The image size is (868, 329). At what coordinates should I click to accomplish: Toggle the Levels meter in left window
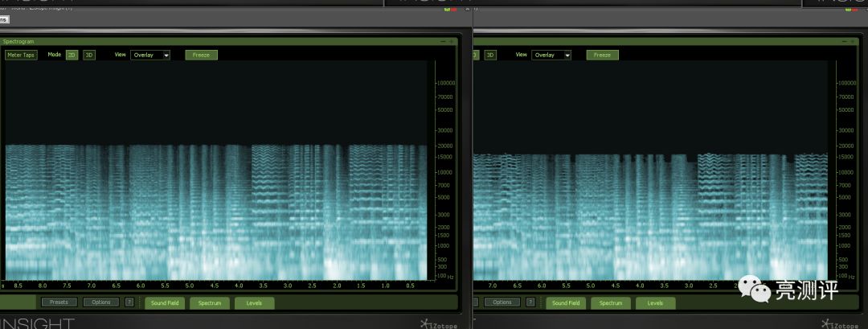click(255, 303)
